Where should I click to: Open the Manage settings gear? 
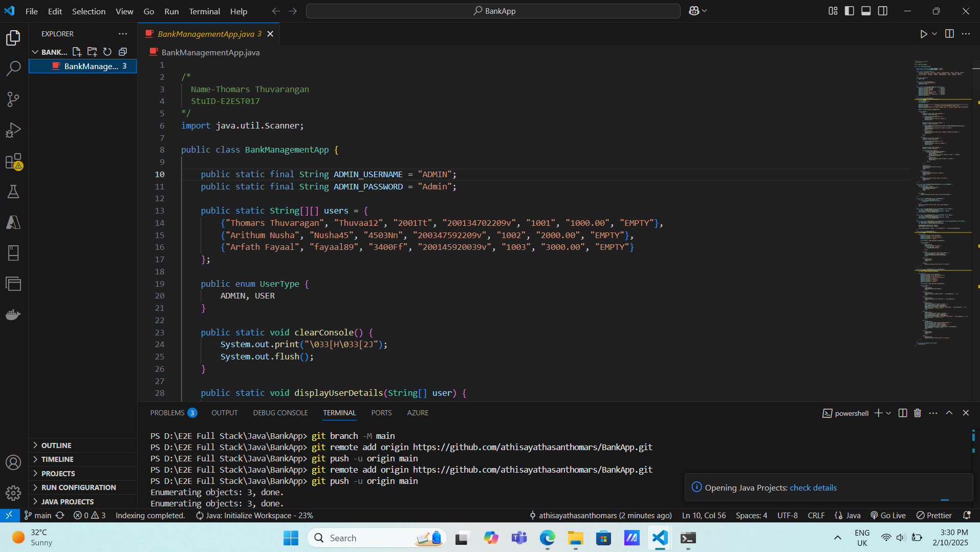pyautogui.click(x=13, y=493)
